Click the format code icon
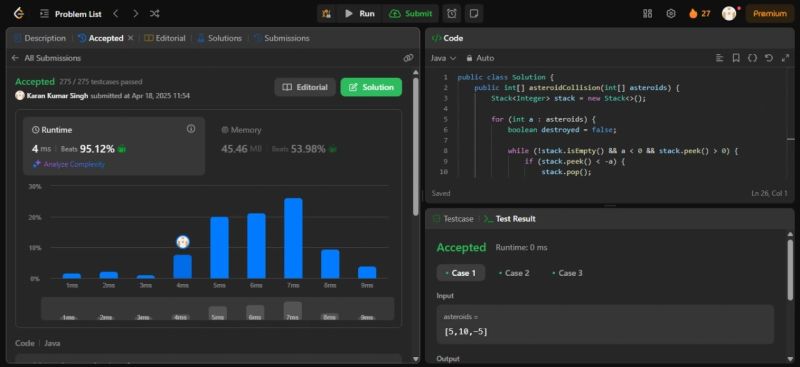Viewport: 800px width, 367px height. tap(719, 58)
